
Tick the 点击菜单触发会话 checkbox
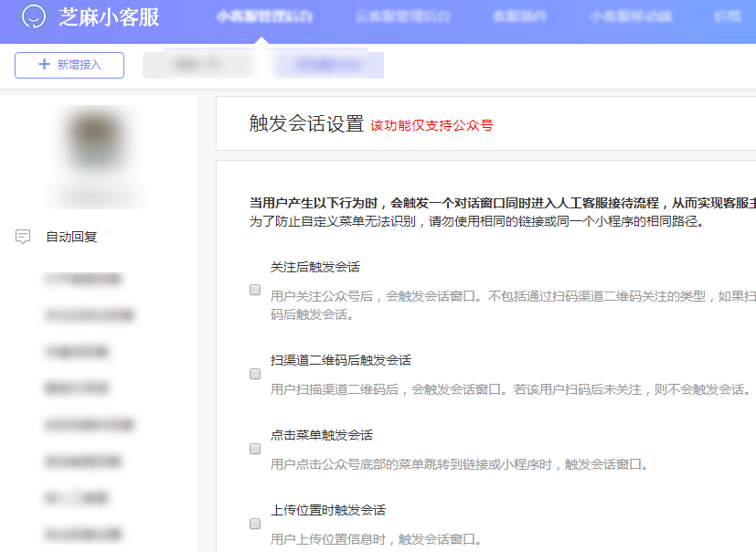255,449
